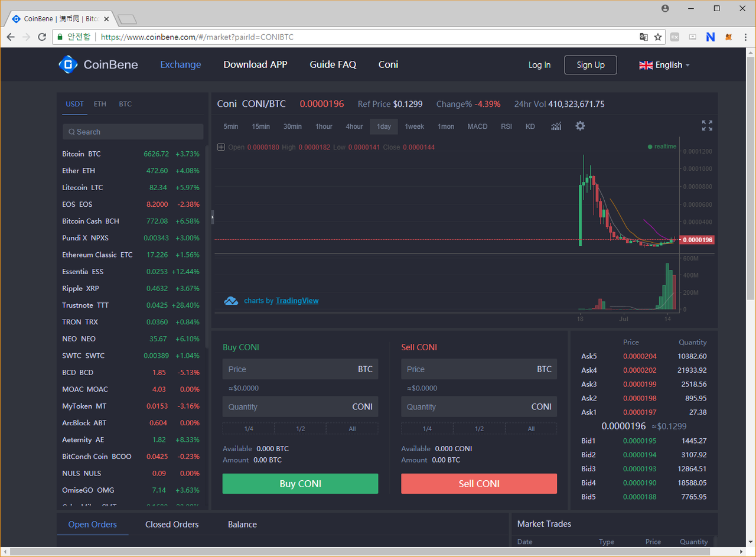Open the Closed Orders tab
Screen dimensions: 756x557
tap(172, 525)
